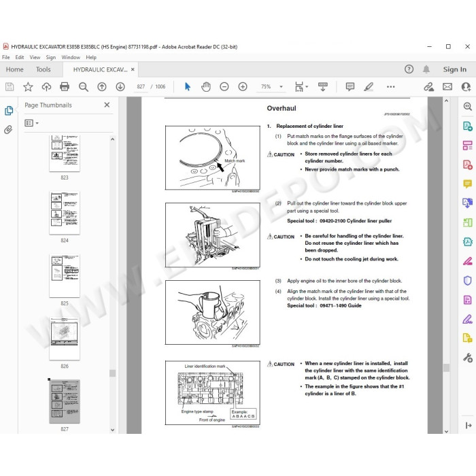Click the thumbnails panel scrollbar thumb
476x476 pixels.
(113, 373)
